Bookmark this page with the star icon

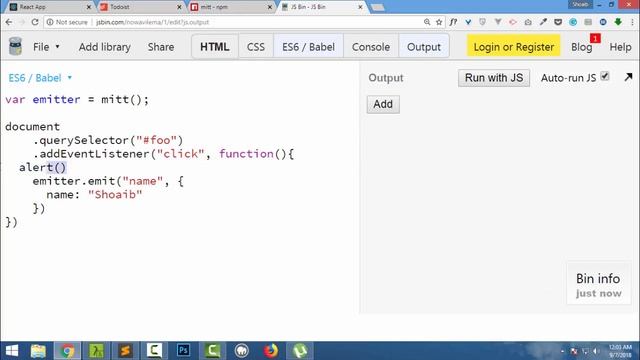[x=439, y=22]
